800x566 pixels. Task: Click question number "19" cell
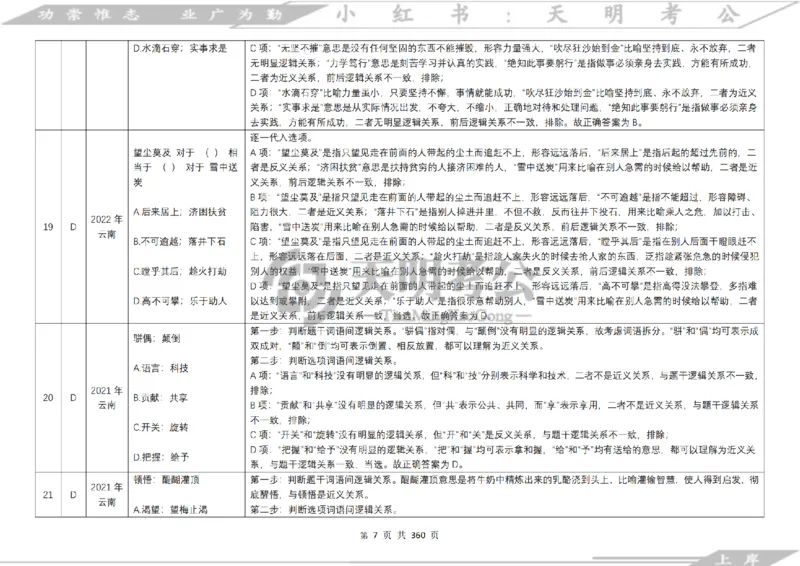tap(48, 227)
